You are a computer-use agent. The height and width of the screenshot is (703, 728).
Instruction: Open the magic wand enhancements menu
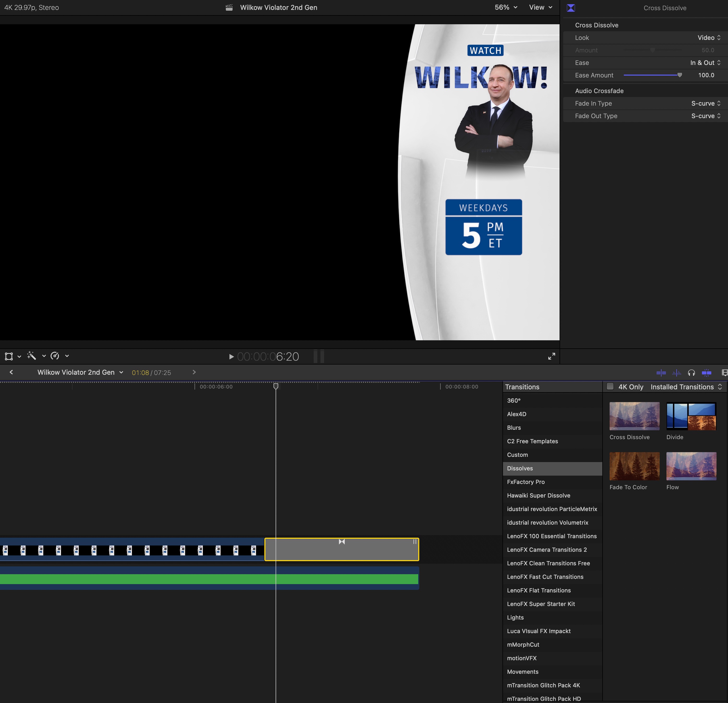coord(32,356)
